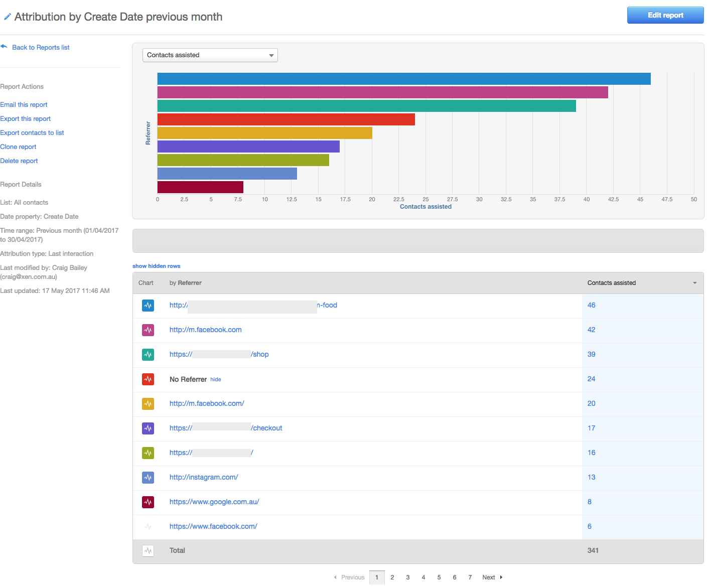The width and height of the screenshot is (710, 588).
Task: Toggle the red chart icon for No Referrer
Action: (x=148, y=379)
